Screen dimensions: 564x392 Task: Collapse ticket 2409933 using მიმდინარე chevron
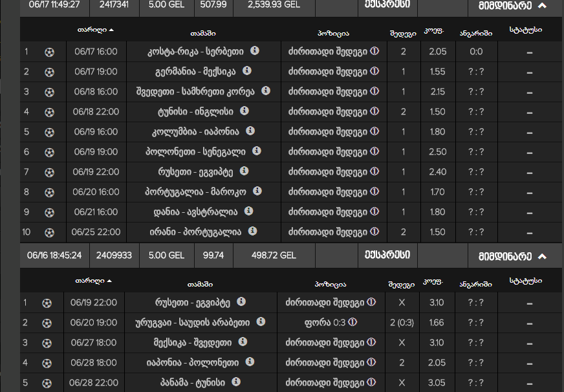pos(542,256)
